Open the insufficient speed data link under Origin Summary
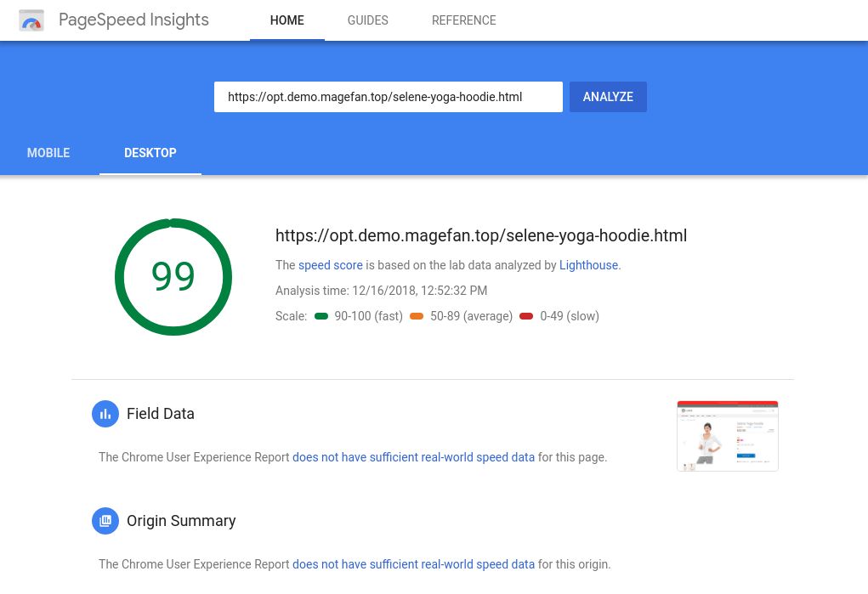This screenshot has height=594, width=868. pos(413,564)
